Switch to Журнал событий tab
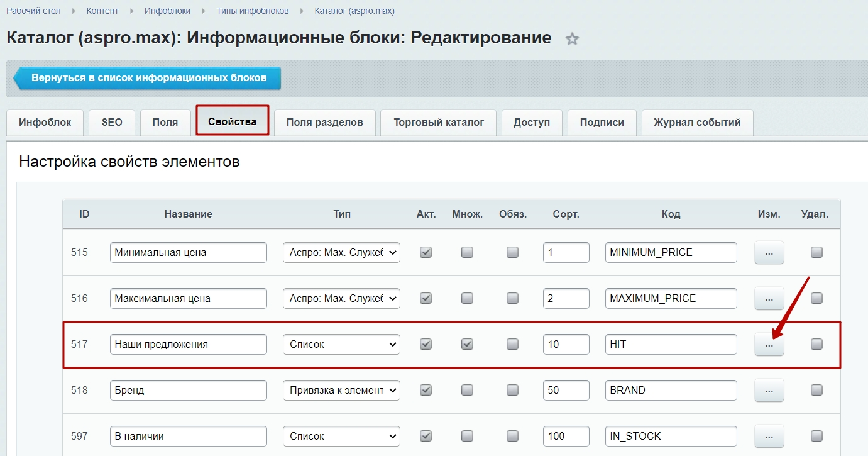The image size is (868, 456). [697, 123]
